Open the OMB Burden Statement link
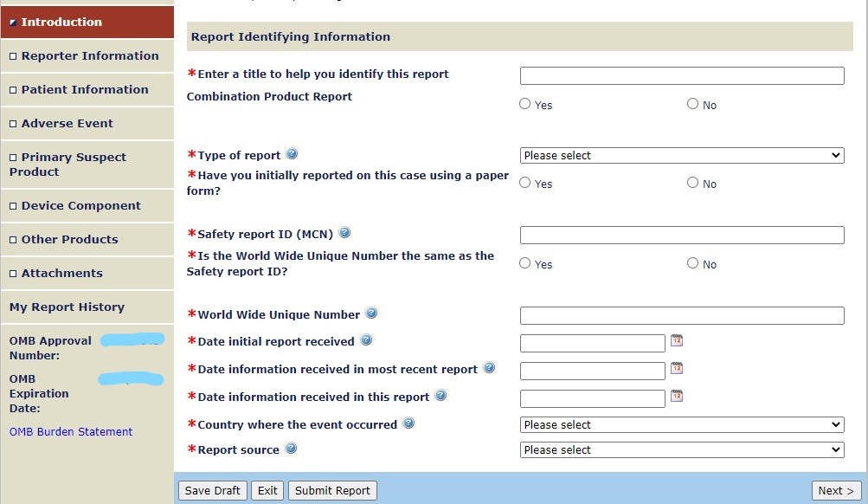The width and height of the screenshot is (868, 504). point(71,432)
